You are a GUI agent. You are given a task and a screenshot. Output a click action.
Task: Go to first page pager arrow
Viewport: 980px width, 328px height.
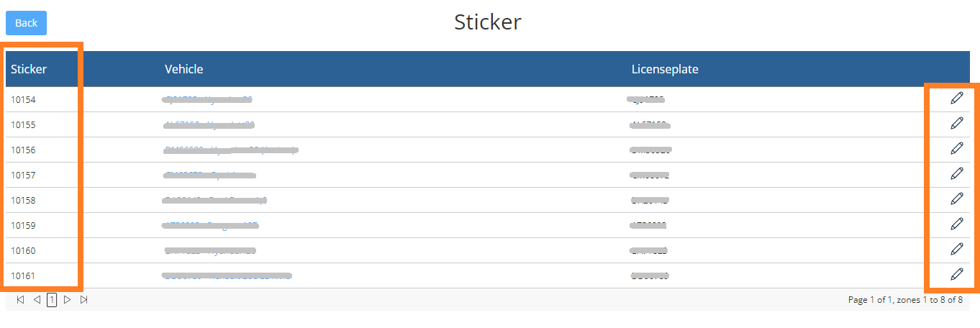tap(20, 300)
